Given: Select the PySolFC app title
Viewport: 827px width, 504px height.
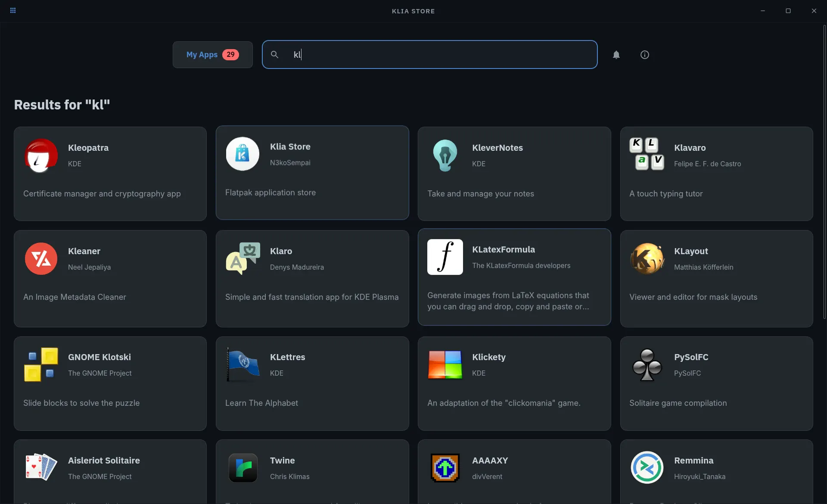Looking at the screenshot, I should tap(691, 357).
